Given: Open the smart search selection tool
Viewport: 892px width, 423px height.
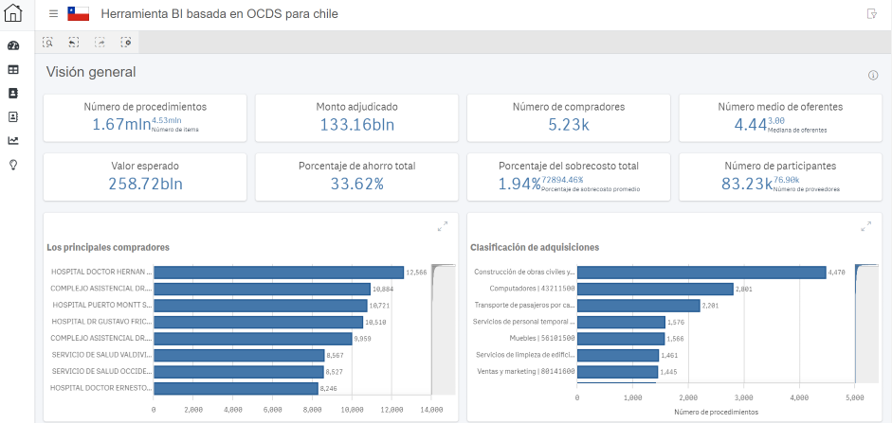Looking at the screenshot, I should click(x=48, y=42).
